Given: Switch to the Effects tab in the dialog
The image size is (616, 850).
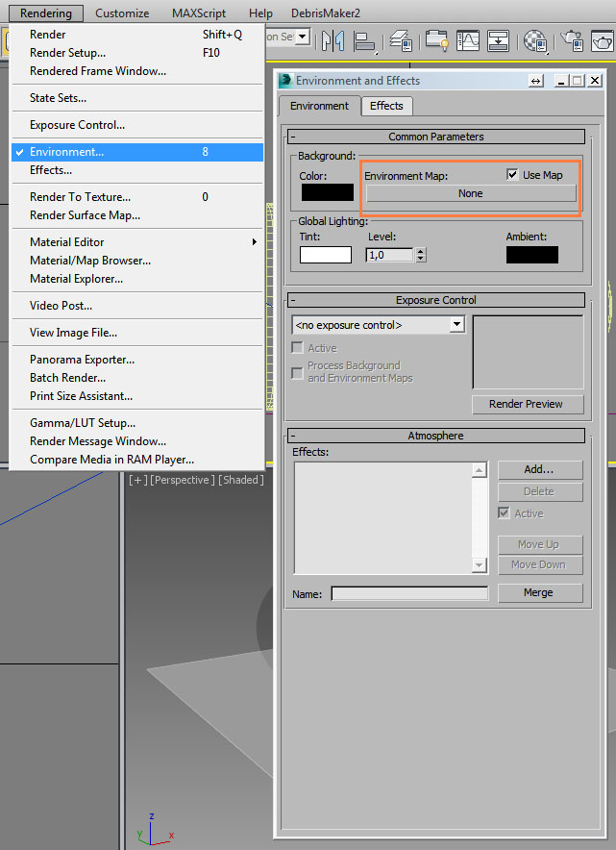Looking at the screenshot, I should (x=387, y=106).
